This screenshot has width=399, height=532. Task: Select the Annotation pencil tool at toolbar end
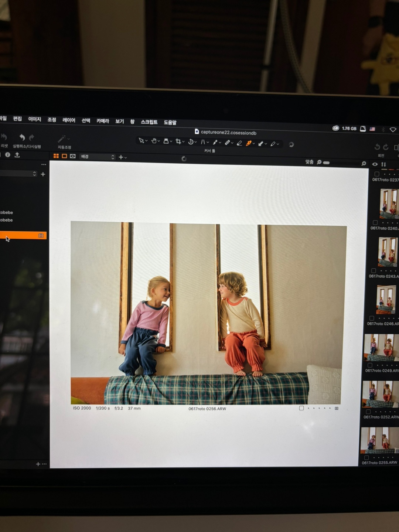[273, 144]
